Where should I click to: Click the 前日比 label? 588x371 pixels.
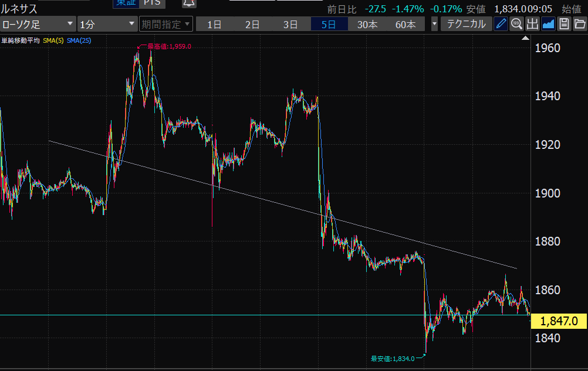click(342, 9)
